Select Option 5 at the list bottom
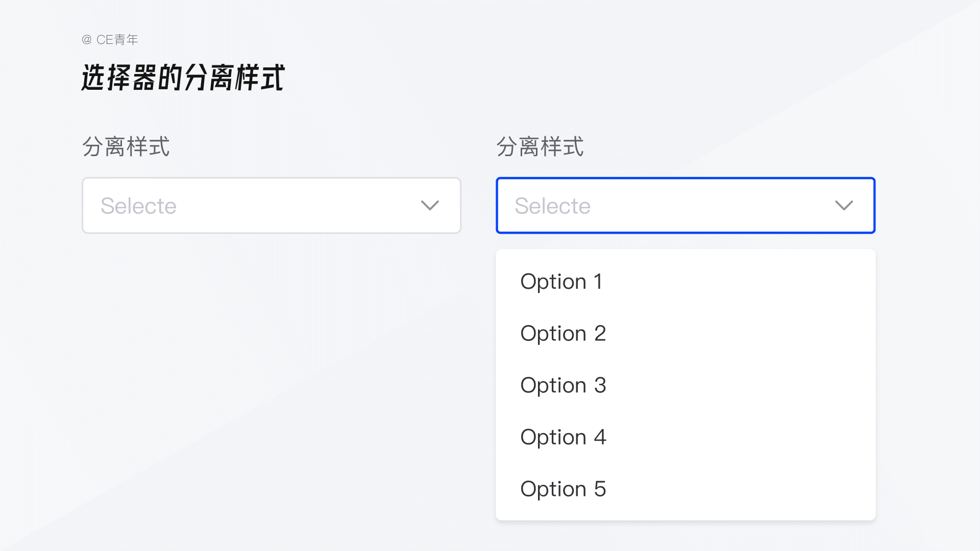 [x=563, y=489]
